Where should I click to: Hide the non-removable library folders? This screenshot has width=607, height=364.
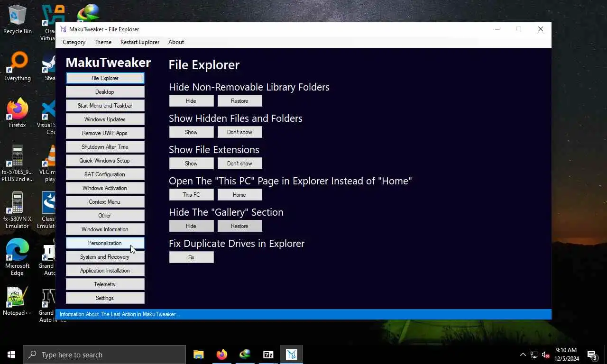(x=191, y=101)
